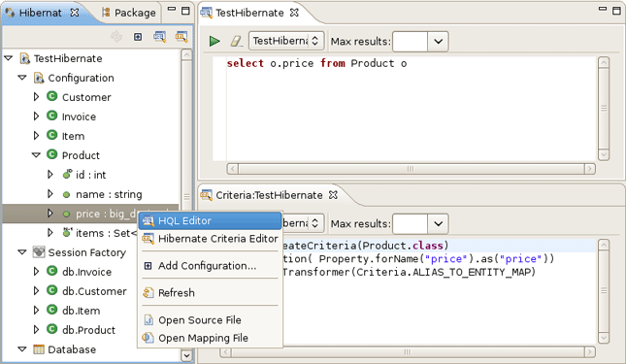Screen dimensions: 626x364
Task: Click the Criteria editor horizontal scrollbar
Action: tap(408, 352)
